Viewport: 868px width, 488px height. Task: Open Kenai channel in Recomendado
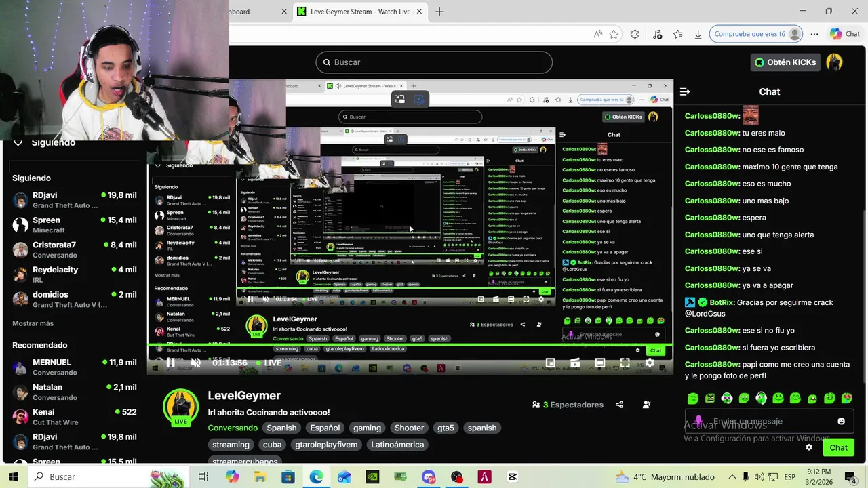(75, 416)
